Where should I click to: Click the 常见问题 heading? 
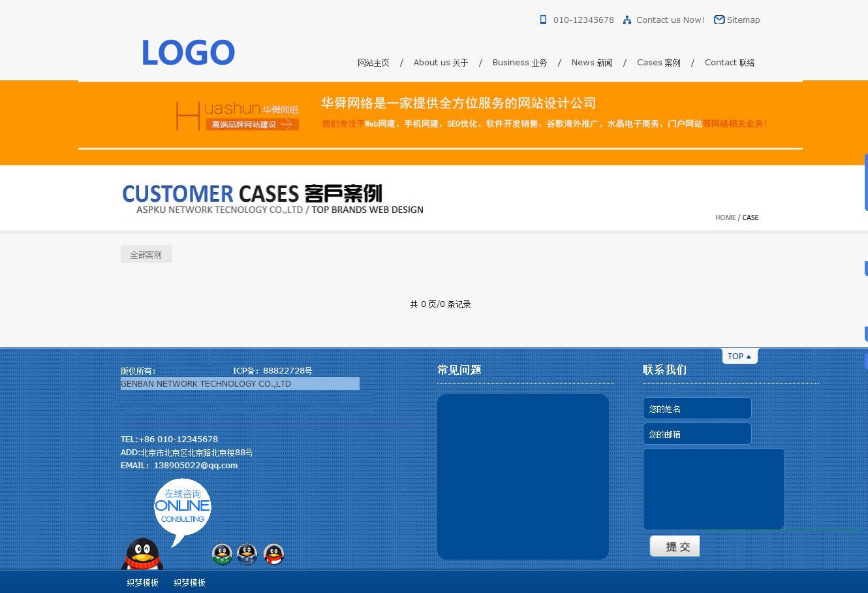pyautogui.click(x=459, y=370)
